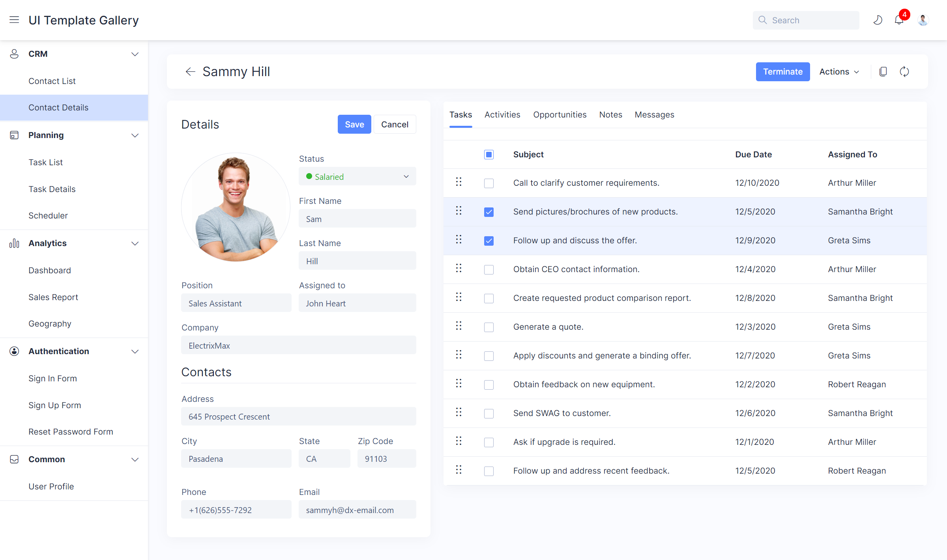Switch to the Opportunities tab
947x560 pixels.
click(559, 115)
